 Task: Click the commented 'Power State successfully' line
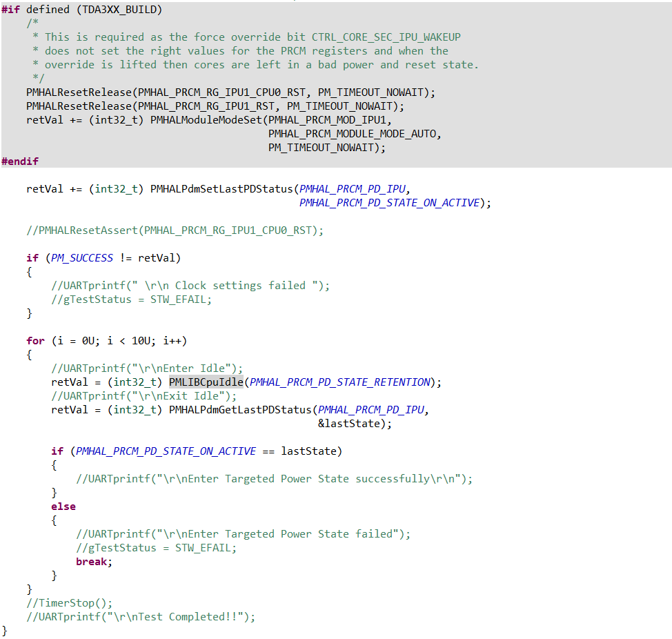(275, 479)
